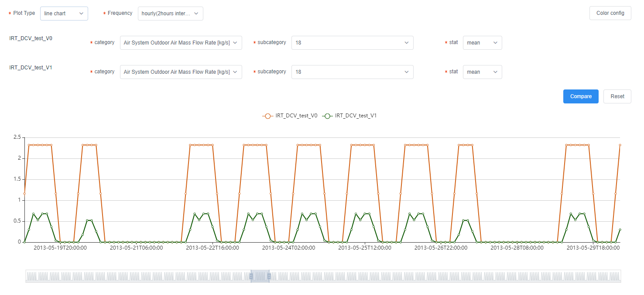644x295 pixels.
Task: Click right handle of chart zoom slider
Action: click(269, 276)
